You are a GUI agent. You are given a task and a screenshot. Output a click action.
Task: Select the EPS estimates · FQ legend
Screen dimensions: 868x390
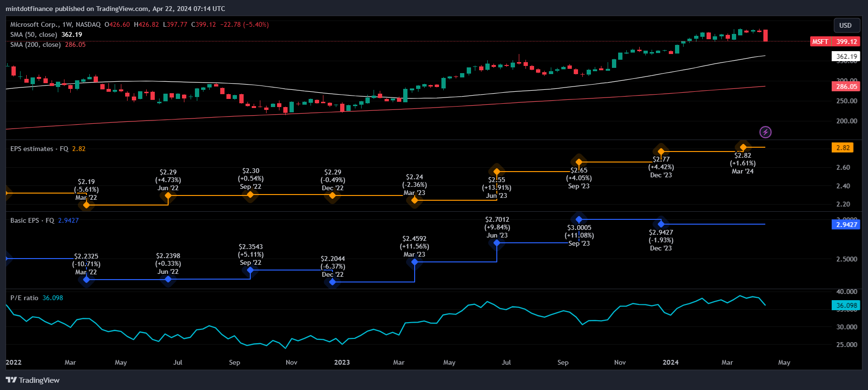tap(39, 149)
